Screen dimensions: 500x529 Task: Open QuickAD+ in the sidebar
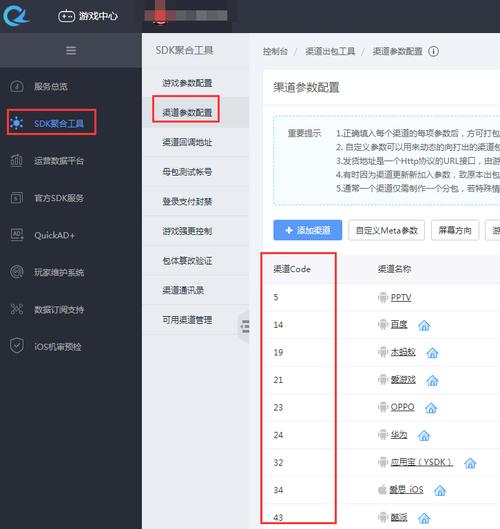coord(54,235)
